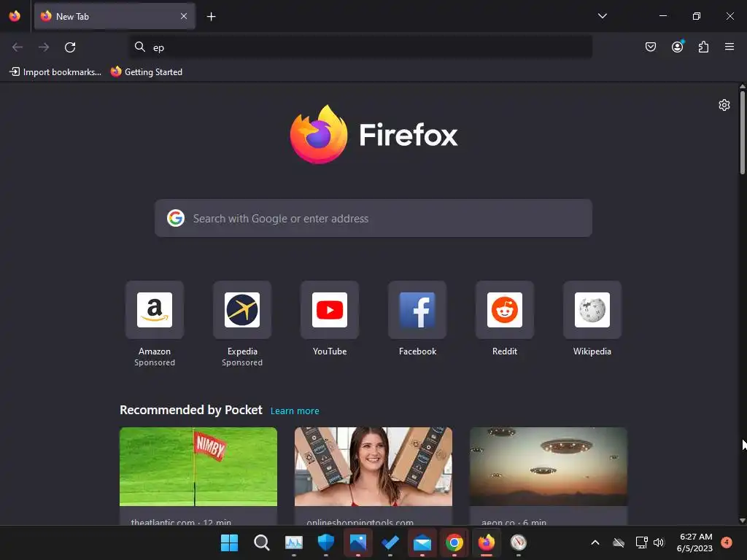Open the Getting Started bookmark
The height and width of the screenshot is (560, 747).
(x=146, y=72)
